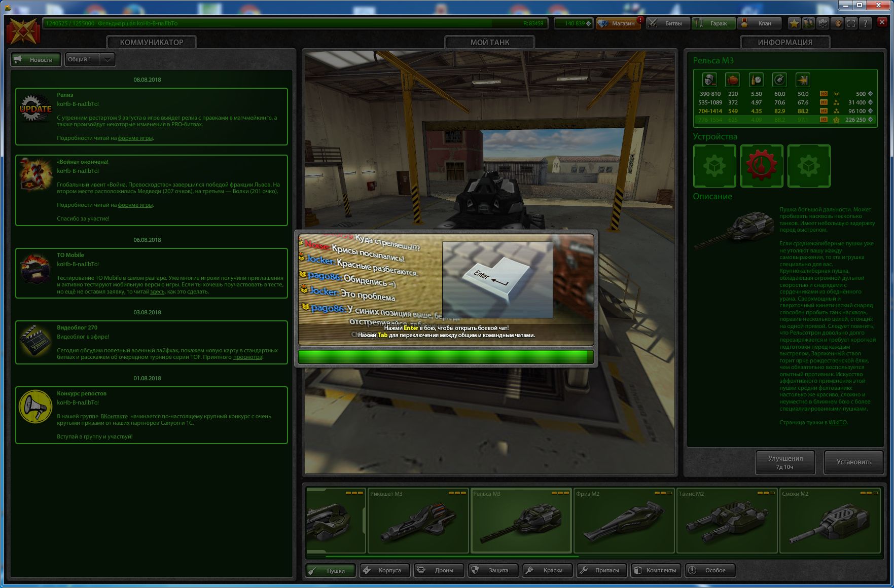
Task: Open the WikiTO link in description
Action: (837, 422)
